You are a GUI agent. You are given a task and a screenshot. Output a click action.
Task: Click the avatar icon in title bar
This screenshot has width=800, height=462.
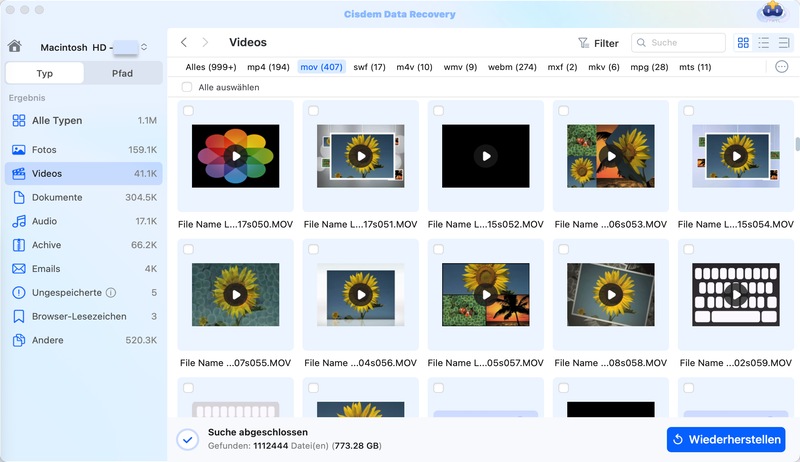pyautogui.click(x=772, y=12)
